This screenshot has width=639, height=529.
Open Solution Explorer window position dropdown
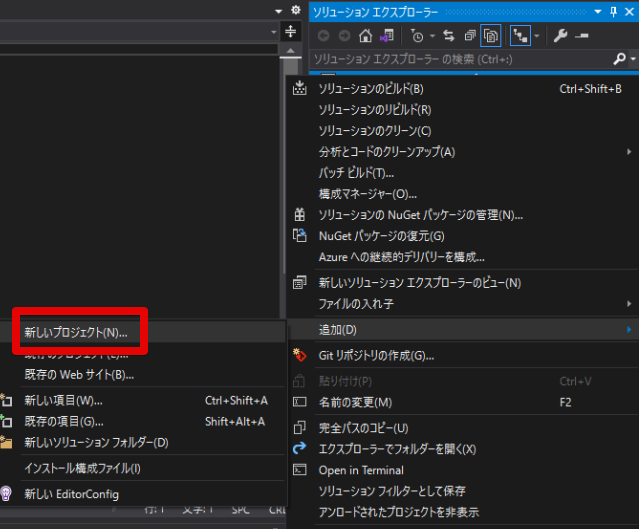point(597,12)
